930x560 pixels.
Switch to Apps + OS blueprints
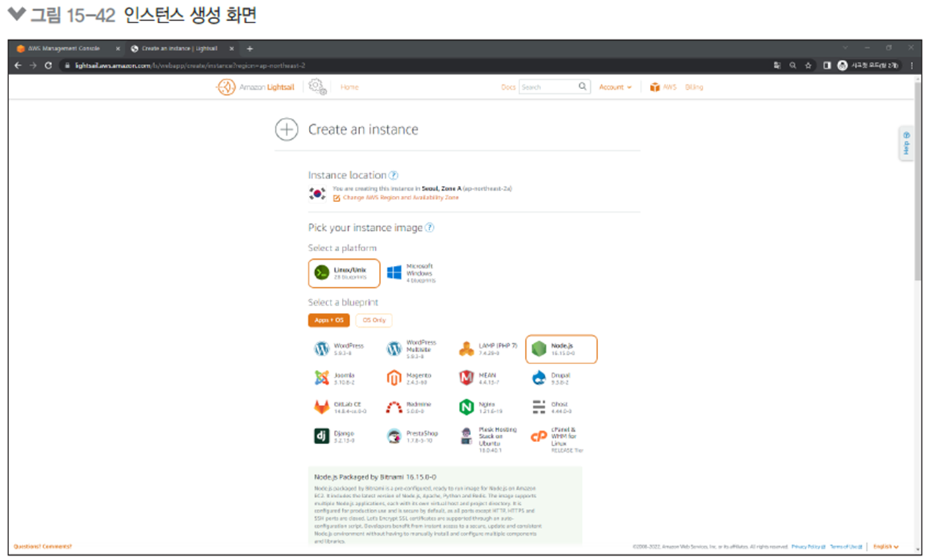328,320
